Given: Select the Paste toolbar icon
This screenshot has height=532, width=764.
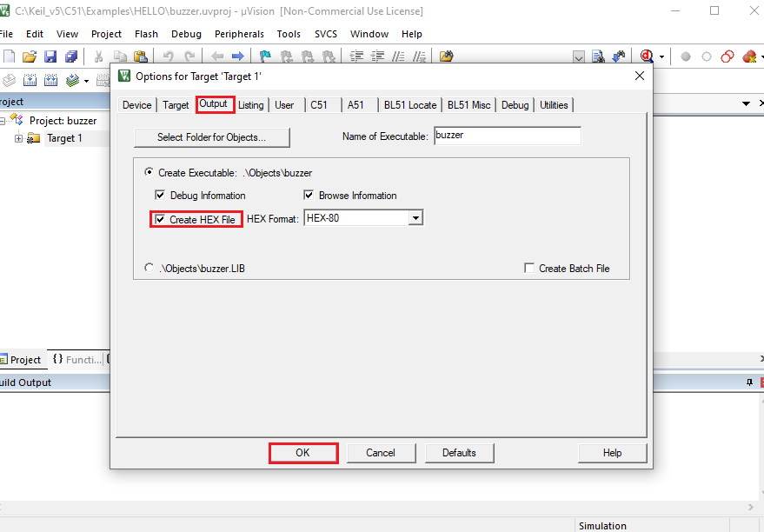Looking at the screenshot, I should (x=140, y=56).
